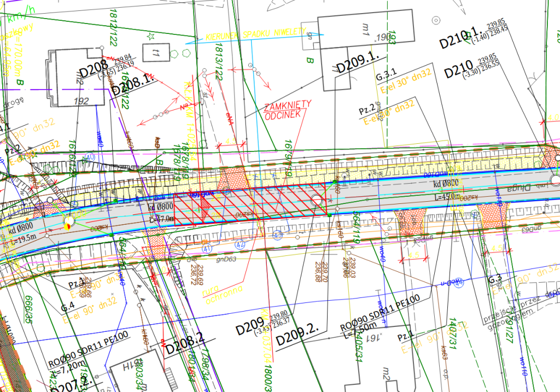Select the building outline labeled m1
The height and width of the screenshot is (392, 560).
(350, 34)
